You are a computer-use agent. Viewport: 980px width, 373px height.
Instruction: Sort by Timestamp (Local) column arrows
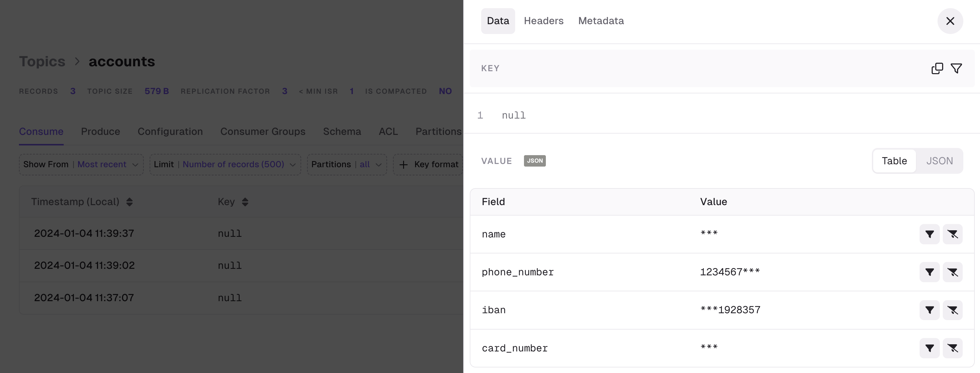[x=129, y=202]
